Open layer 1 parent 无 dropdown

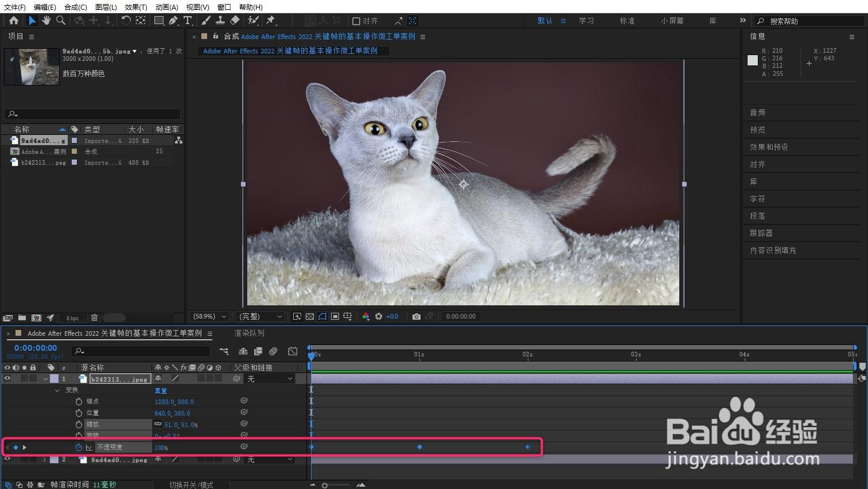[270, 379]
